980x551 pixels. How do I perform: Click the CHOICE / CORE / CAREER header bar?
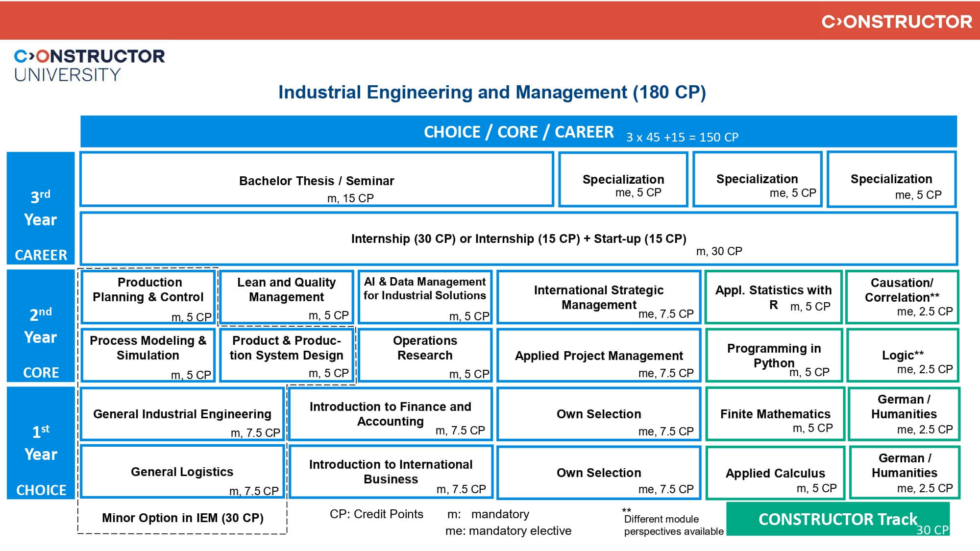click(x=518, y=132)
